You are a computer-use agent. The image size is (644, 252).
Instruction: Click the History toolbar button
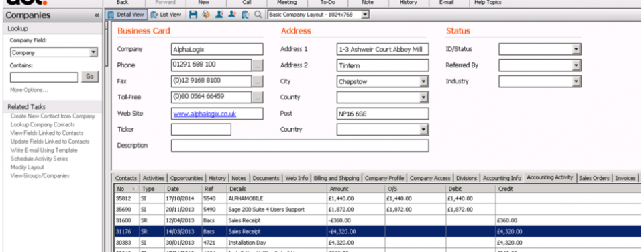click(x=409, y=3)
